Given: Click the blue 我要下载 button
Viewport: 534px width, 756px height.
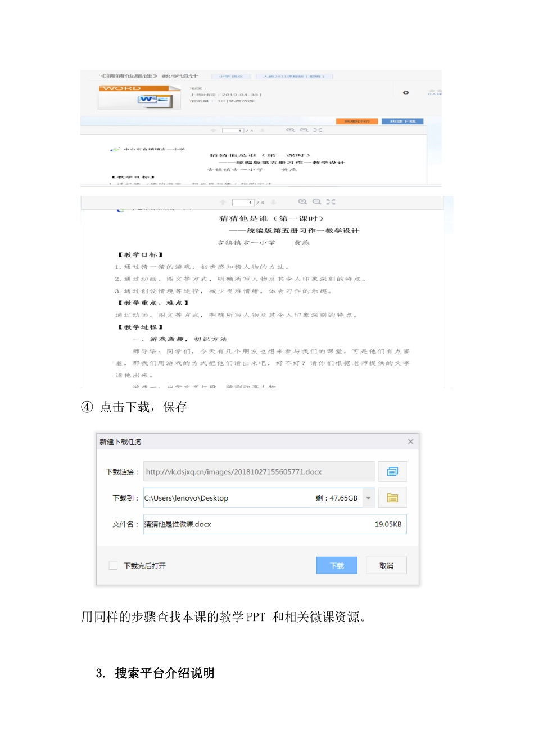Looking at the screenshot, I should coord(402,121).
